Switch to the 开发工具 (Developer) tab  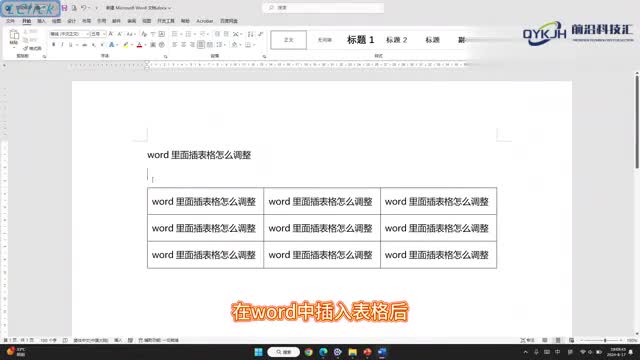(x=166, y=21)
